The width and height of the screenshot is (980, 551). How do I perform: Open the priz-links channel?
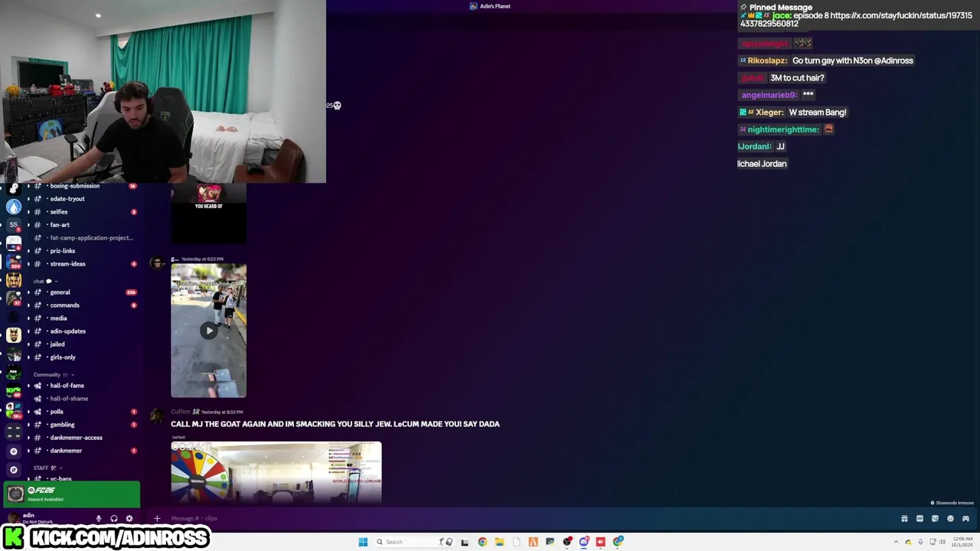tap(62, 251)
